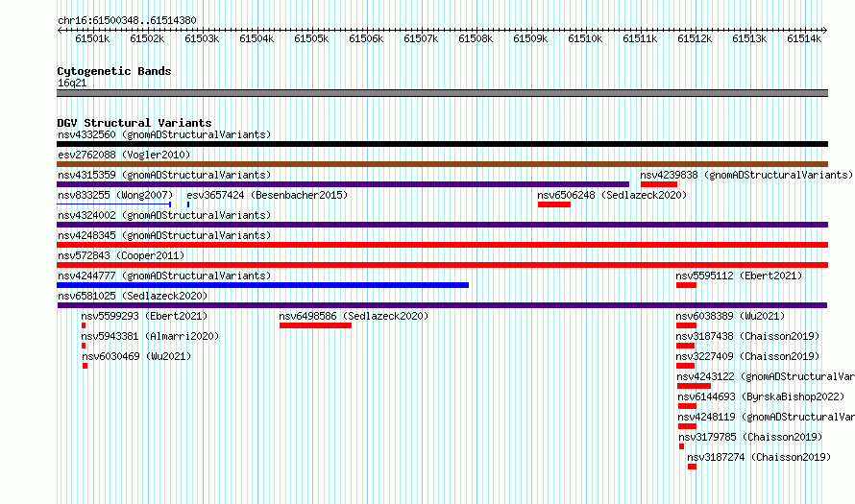Select red bar under nsv4239838
The image size is (855, 504).
(x=659, y=184)
